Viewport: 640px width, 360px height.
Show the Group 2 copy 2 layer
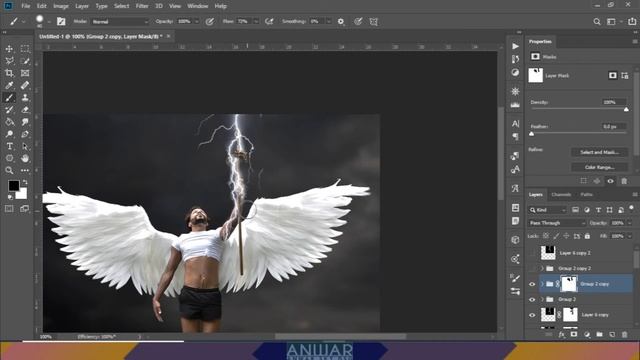[532, 269]
